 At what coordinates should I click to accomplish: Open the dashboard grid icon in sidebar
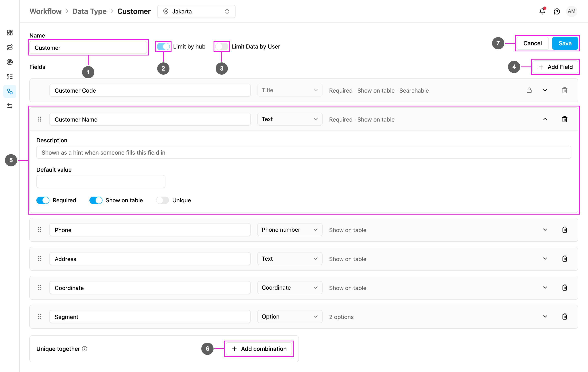[10, 33]
